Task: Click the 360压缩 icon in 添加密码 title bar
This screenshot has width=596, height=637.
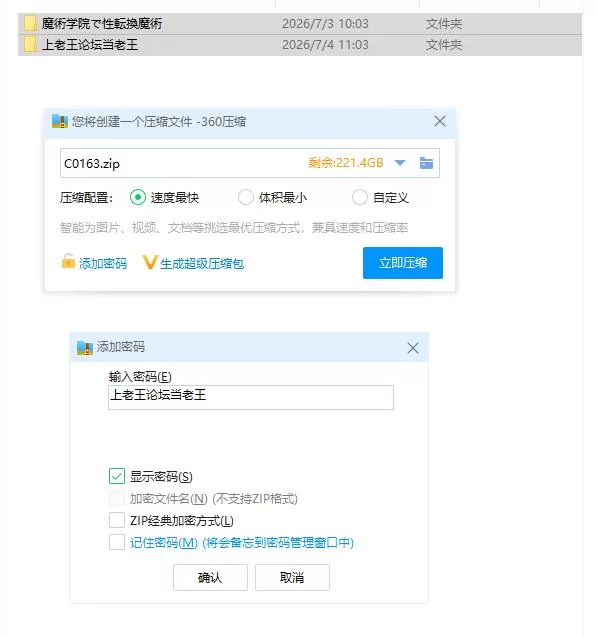Action: 85,348
